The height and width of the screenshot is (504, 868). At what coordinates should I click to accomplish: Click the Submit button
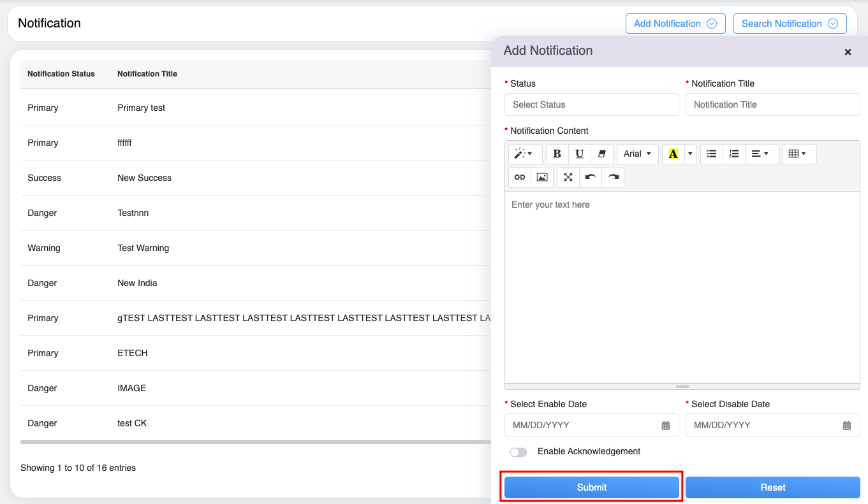coord(591,487)
